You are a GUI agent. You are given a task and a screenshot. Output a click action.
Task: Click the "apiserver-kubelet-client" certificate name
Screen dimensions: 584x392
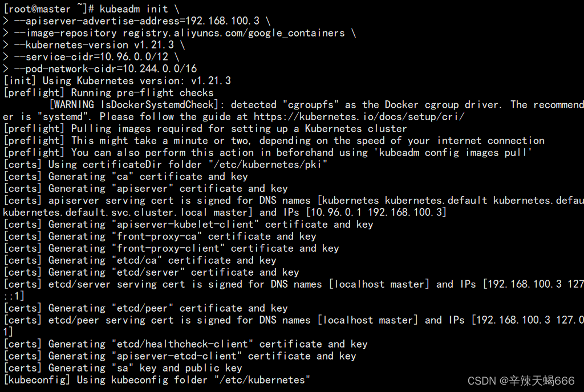coord(185,224)
